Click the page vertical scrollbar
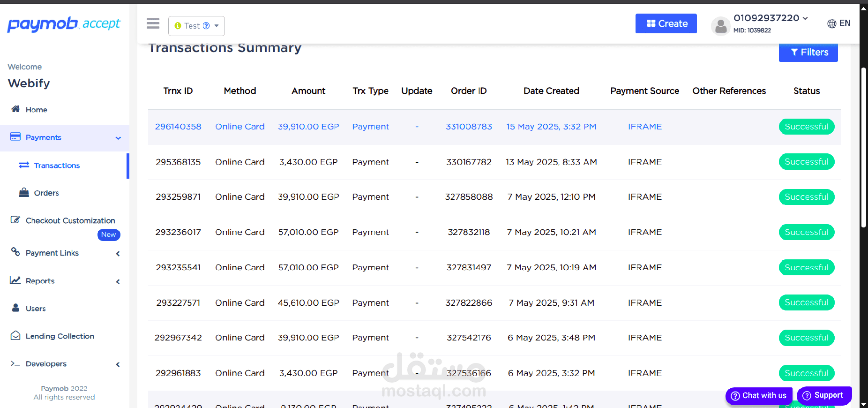This screenshot has height=408, width=868. click(x=863, y=145)
